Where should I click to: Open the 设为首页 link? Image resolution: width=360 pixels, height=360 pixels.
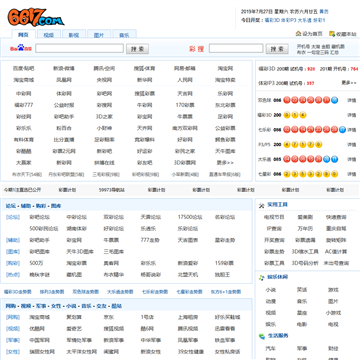click(x=312, y=34)
